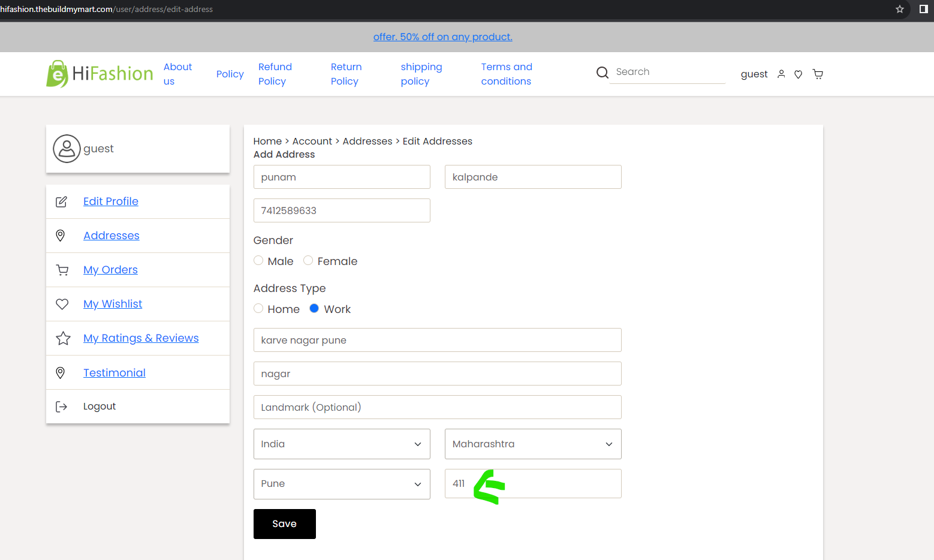Open the user account icon in header
Image resolution: width=934 pixels, height=560 pixels.
click(781, 74)
